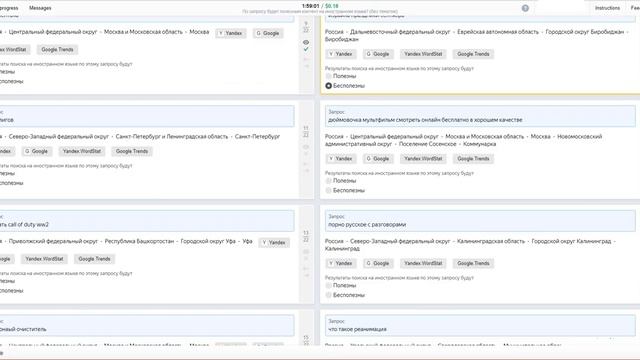Open the help question mark icon
Screen dimensions: 640x360
[525, 8]
